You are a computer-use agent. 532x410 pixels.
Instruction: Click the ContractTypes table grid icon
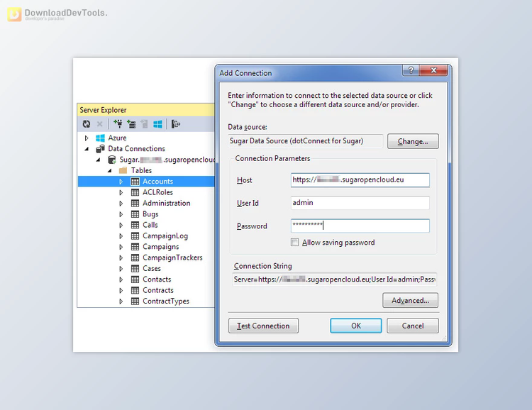135,301
